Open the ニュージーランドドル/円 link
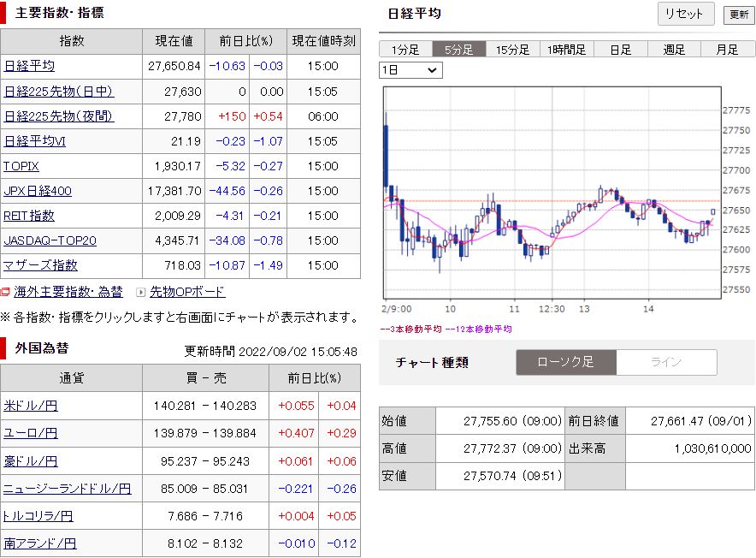The width and height of the screenshot is (756, 558). (x=67, y=489)
